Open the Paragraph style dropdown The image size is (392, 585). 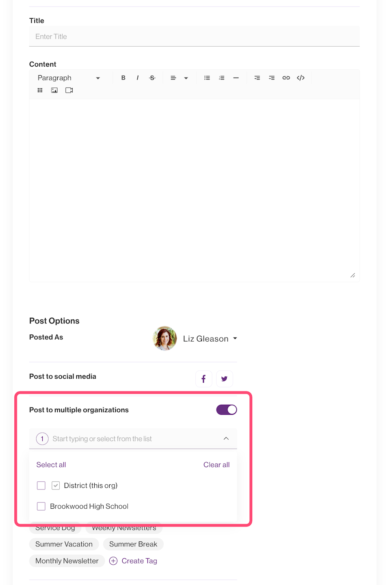click(69, 78)
